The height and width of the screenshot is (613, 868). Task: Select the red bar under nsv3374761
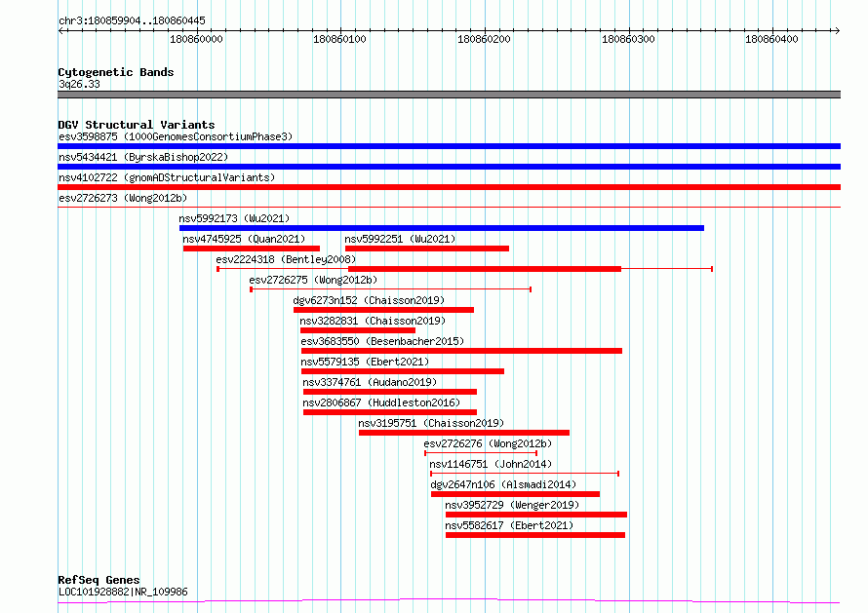[x=390, y=392]
